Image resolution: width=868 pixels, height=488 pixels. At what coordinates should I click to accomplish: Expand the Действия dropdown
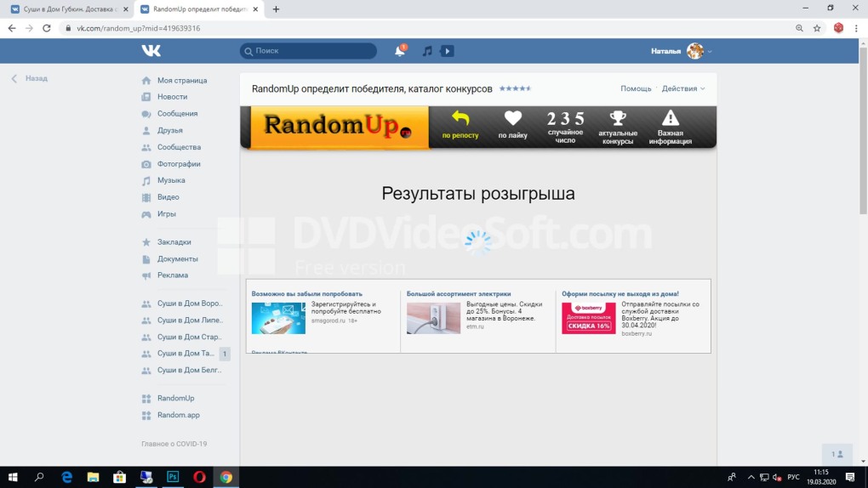tap(683, 88)
